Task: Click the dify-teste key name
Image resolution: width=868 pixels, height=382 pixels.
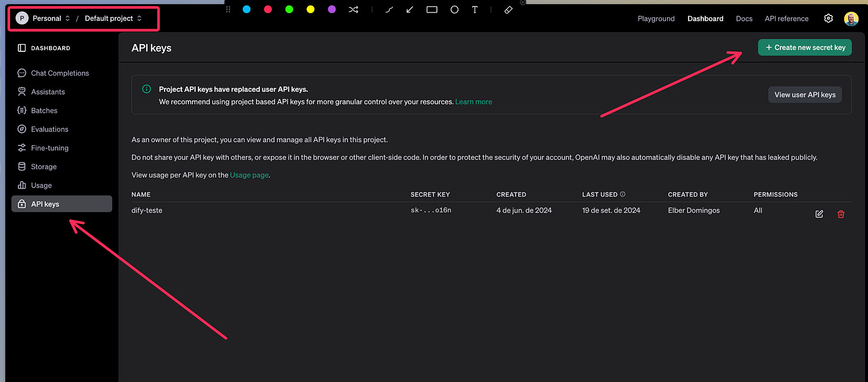Action: pyautogui.click(x=147, y=210)
